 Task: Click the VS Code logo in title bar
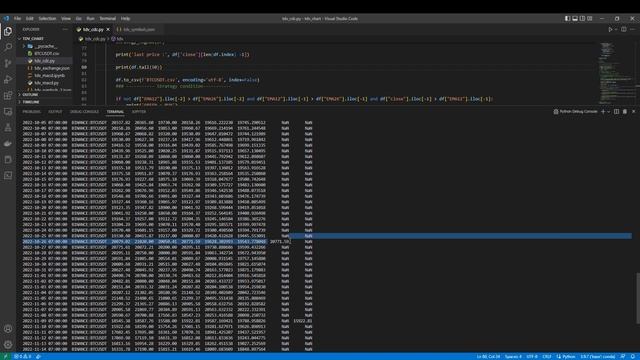(x=6, y=18)
